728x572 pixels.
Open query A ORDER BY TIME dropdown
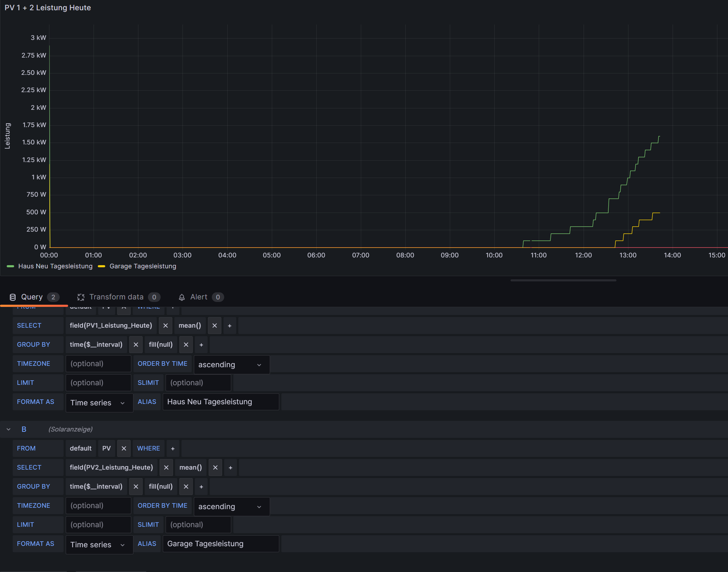[231, 365]
